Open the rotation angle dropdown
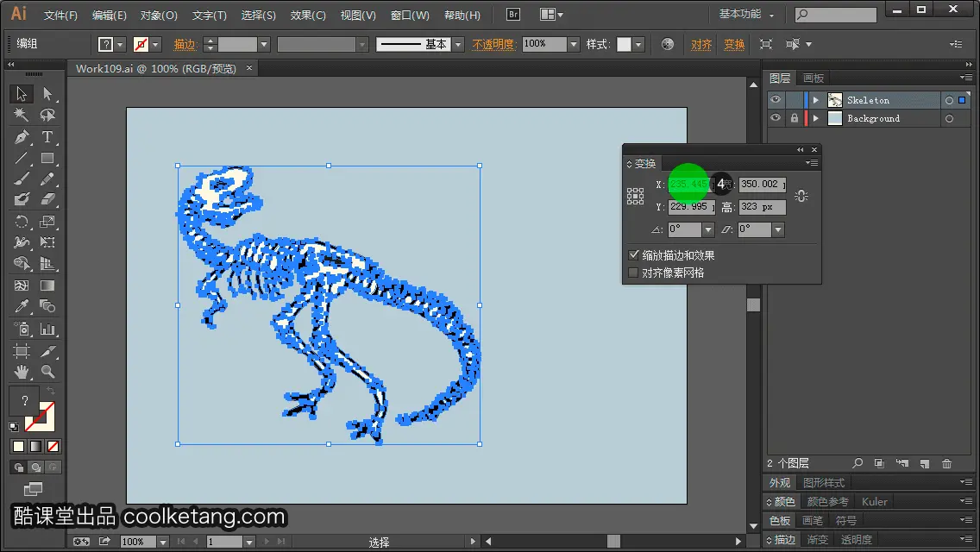 708,229
